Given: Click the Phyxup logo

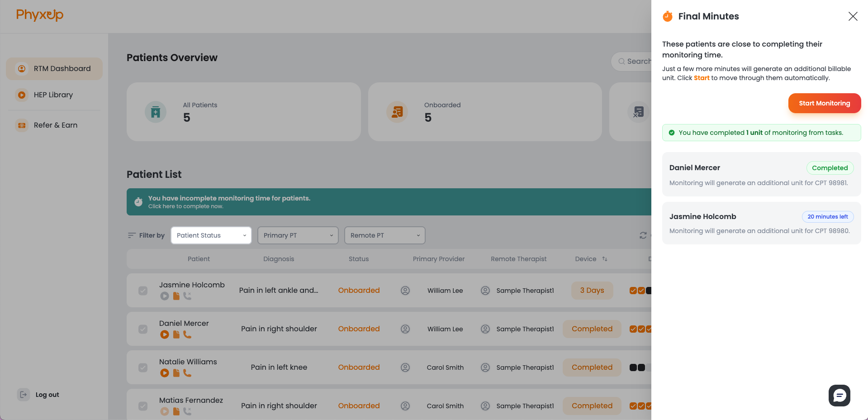Looking at the screenshot, I should (x=40, y=15).
